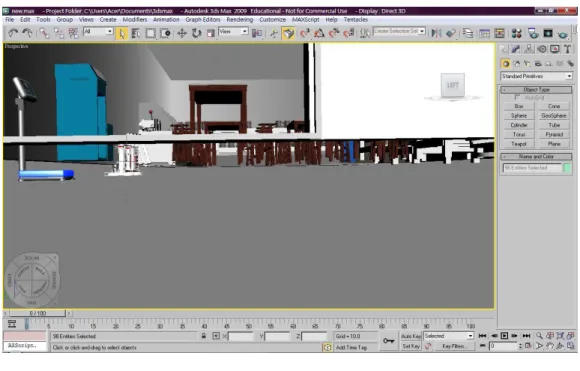The image size is (580, 371).
Task: Click the Rectangular Selection Region icon
Action: pyautogui.click(x=151, y=34)
